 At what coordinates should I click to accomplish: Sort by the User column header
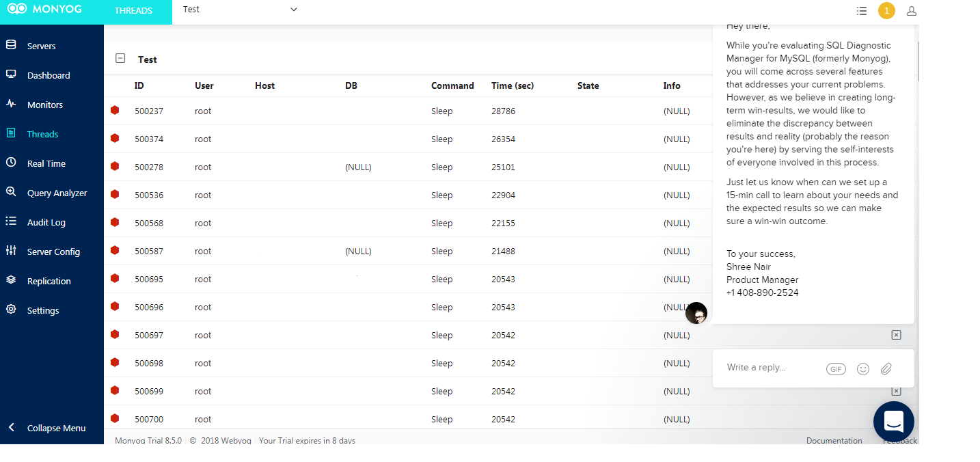[204, 85]
